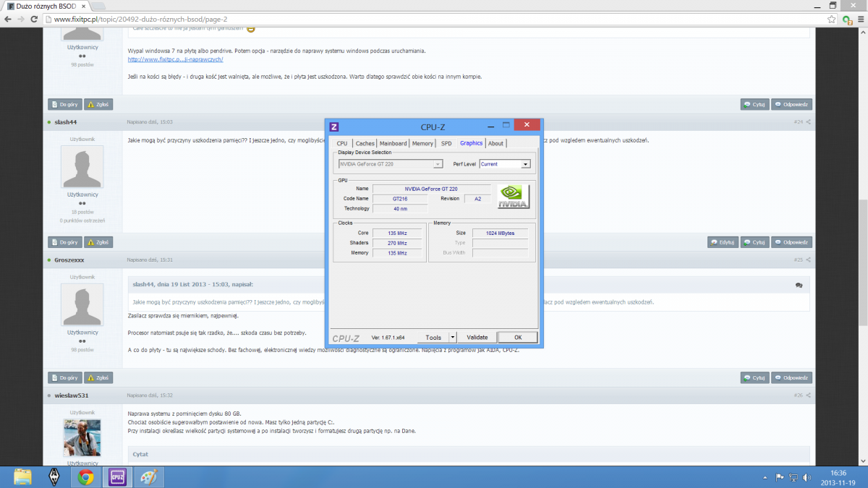Open slash44's user profile name
This screenshot has height=488, width=868.
point(66,121)
